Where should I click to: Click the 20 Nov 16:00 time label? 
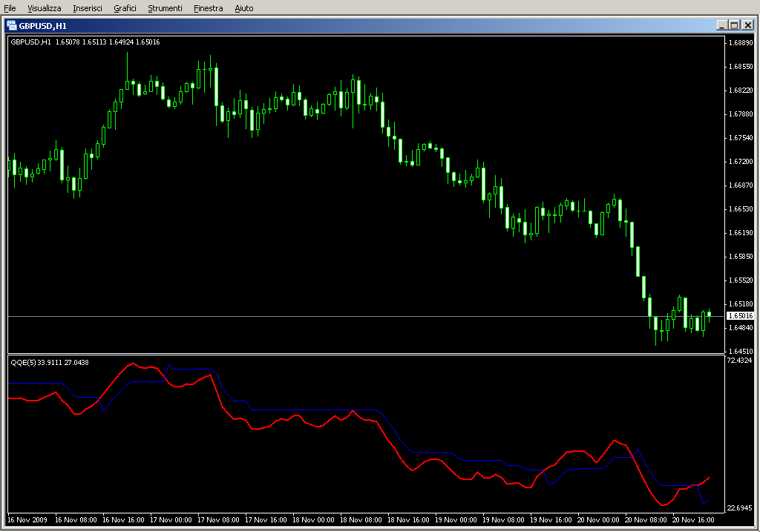coord(694,520)
